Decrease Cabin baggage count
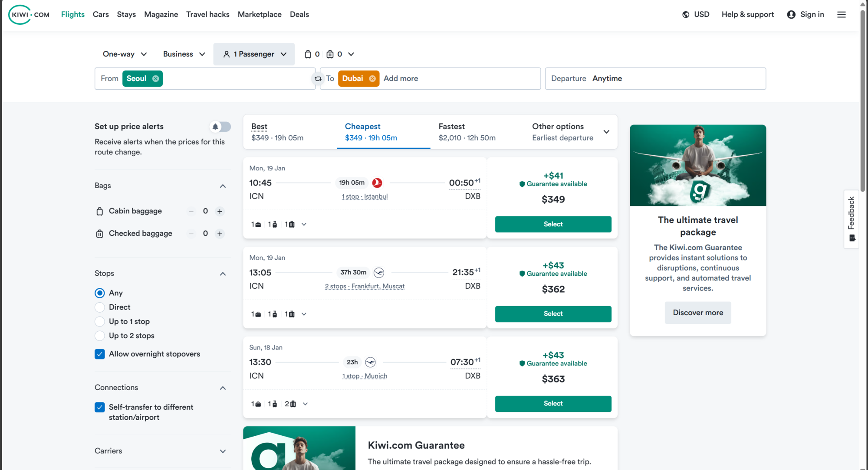Viewport: 868px width, 470px height. click(191, 211)
